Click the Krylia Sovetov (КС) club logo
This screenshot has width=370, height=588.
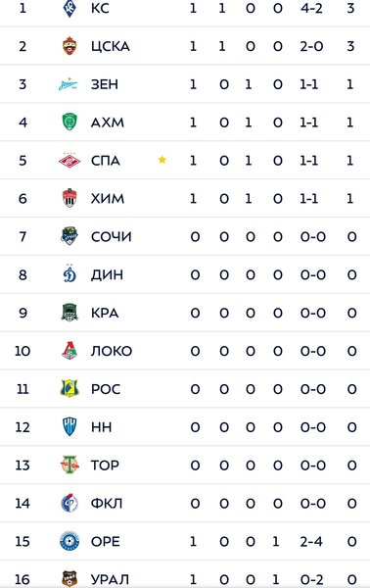point(69,8)
